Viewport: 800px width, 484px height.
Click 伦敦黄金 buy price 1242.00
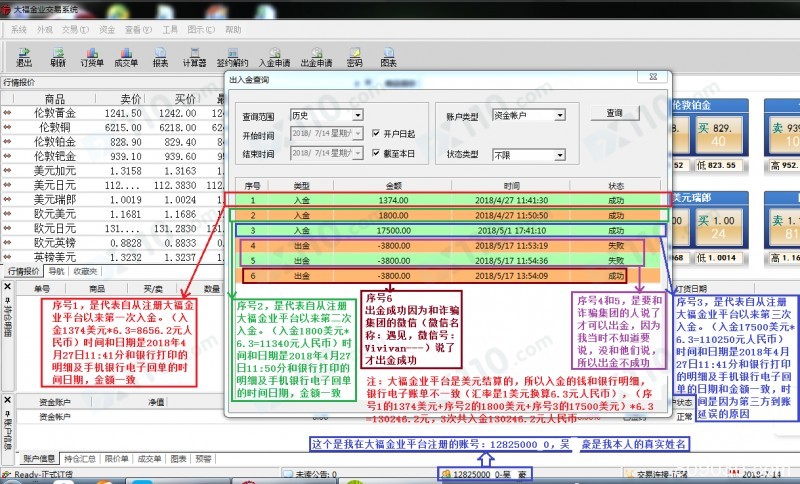coord(178,113)
